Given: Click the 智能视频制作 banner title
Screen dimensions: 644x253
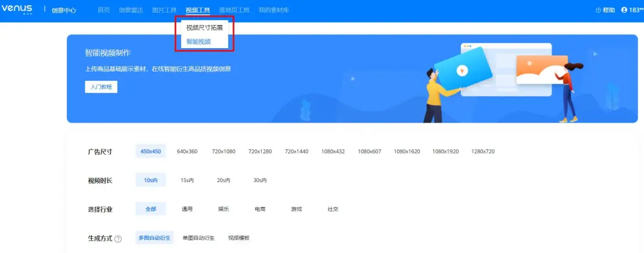Looking at the screenshot, I should pos(108,53).
